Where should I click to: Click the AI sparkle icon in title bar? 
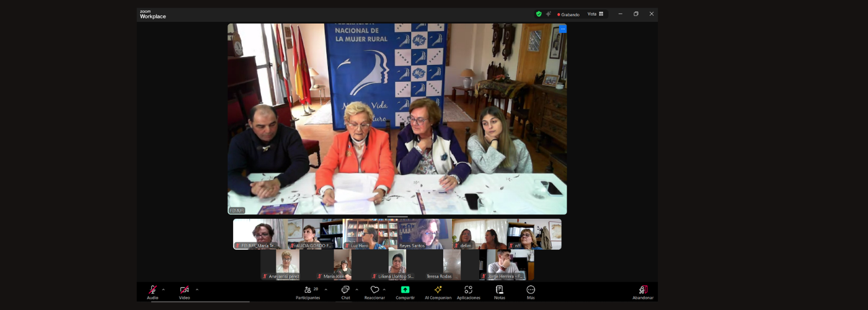point(548,14)
